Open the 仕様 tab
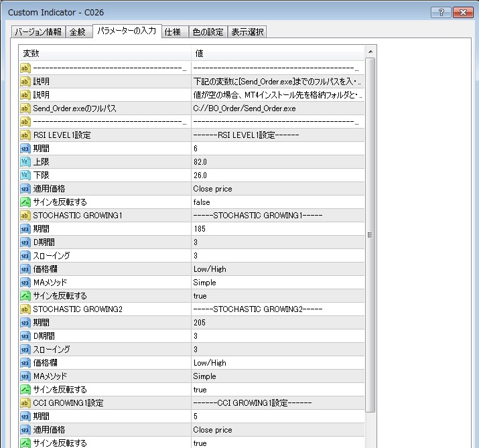 pos(175,31)
